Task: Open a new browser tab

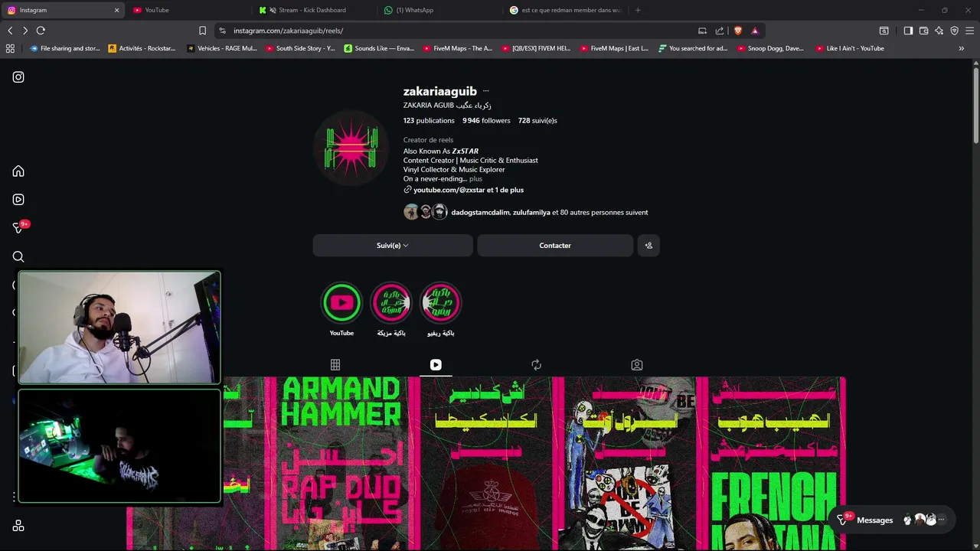Action: point(638,10)
